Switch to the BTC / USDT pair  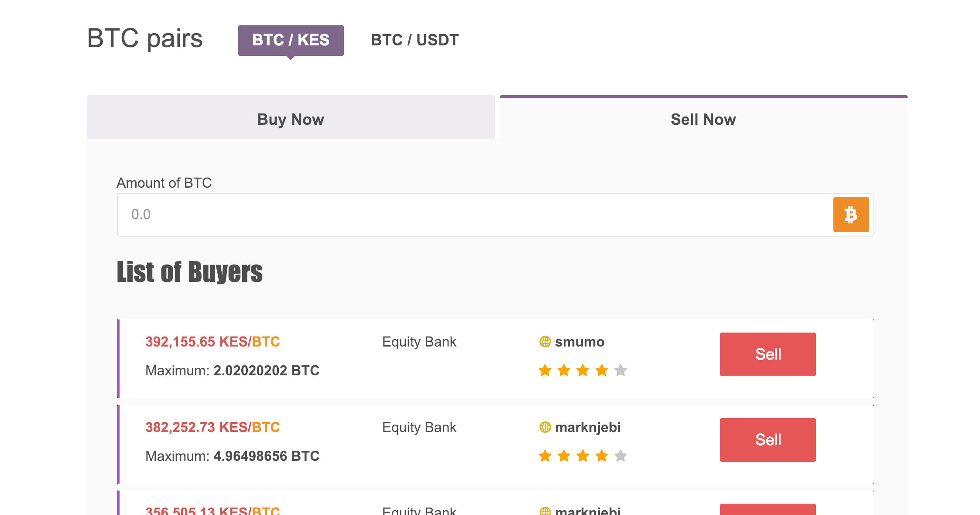[x=414, y=40]
